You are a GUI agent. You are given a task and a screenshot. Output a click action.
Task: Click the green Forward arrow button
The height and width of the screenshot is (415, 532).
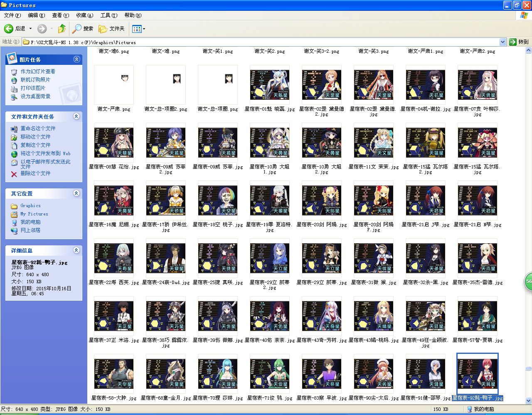pyautogui.click(x=42, y=29)
